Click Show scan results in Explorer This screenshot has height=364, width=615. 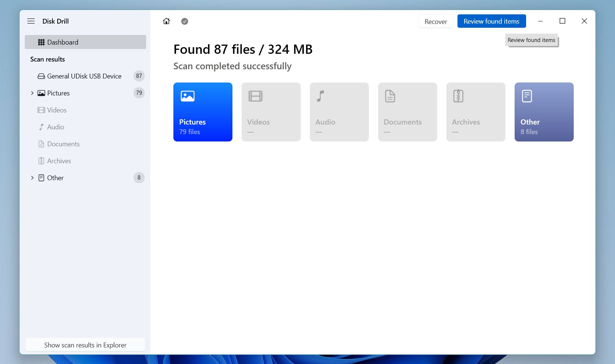(x=85, y=345)
